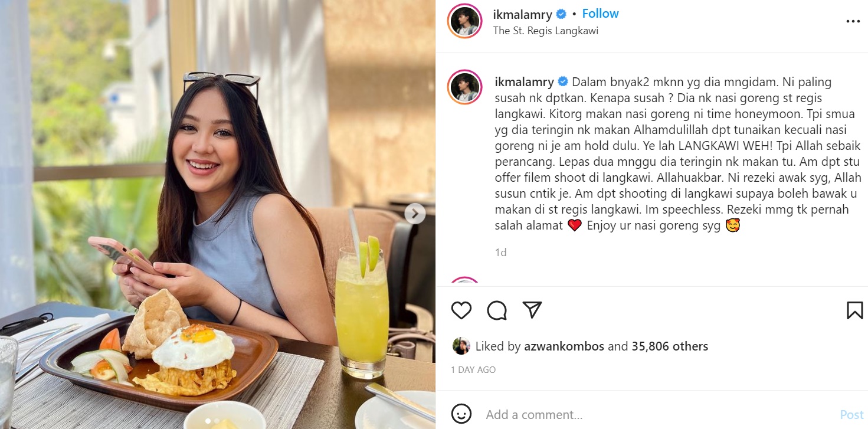
Task: Click caption author avatar
Action: pos(465,87)
